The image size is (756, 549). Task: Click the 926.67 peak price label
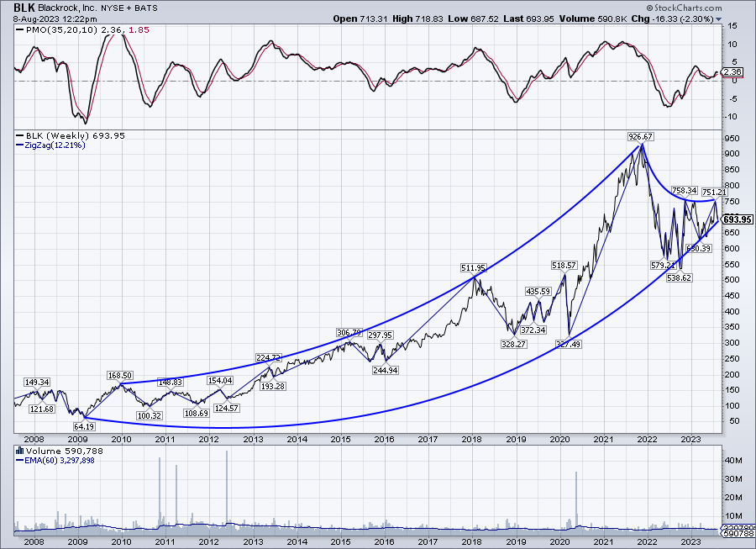[x=640, y=135]
